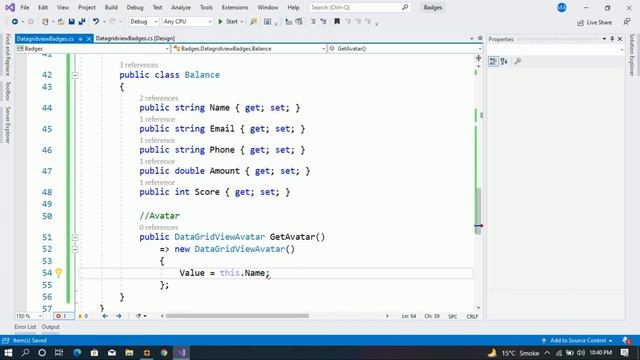Viewport: 640px width, 360px height.
Task: Open File Explorer from taskbar
Action: (x=129, y=353)
